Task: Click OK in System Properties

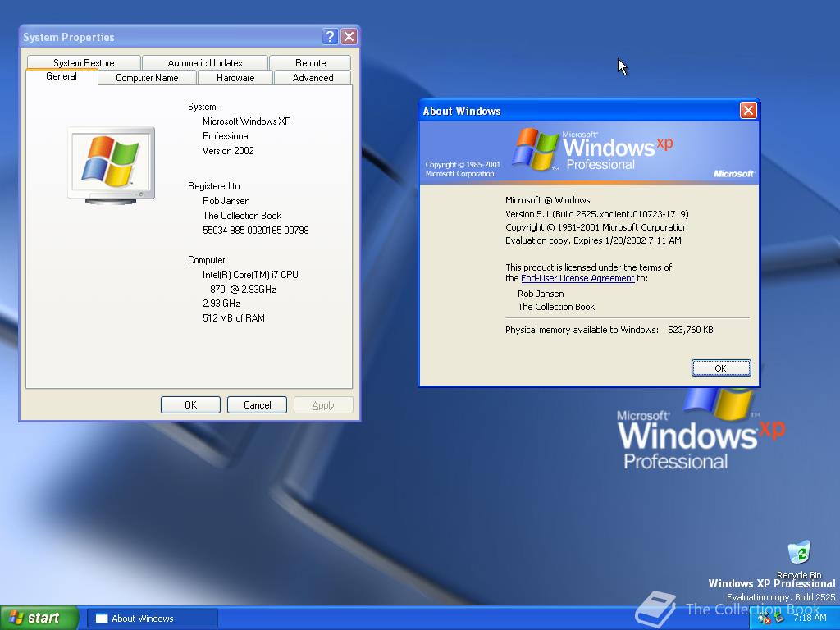Action: pos(190,405)
